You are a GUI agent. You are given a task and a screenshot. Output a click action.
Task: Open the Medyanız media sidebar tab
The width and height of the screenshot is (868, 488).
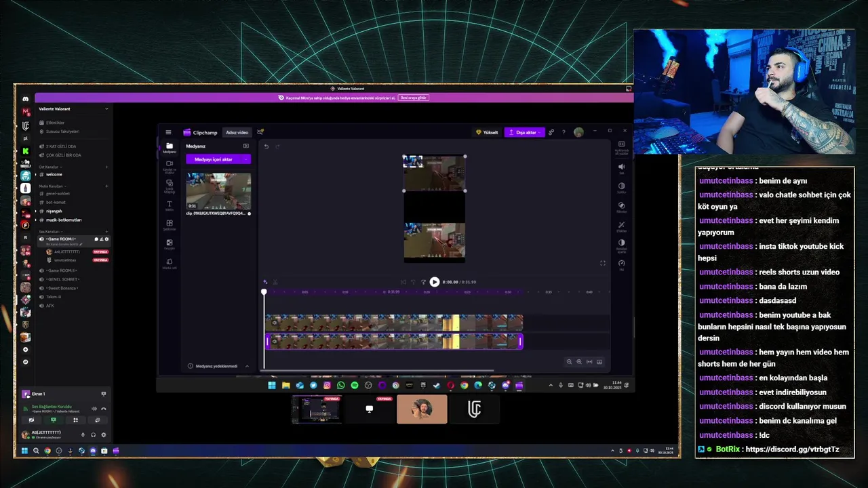[170, 147]
